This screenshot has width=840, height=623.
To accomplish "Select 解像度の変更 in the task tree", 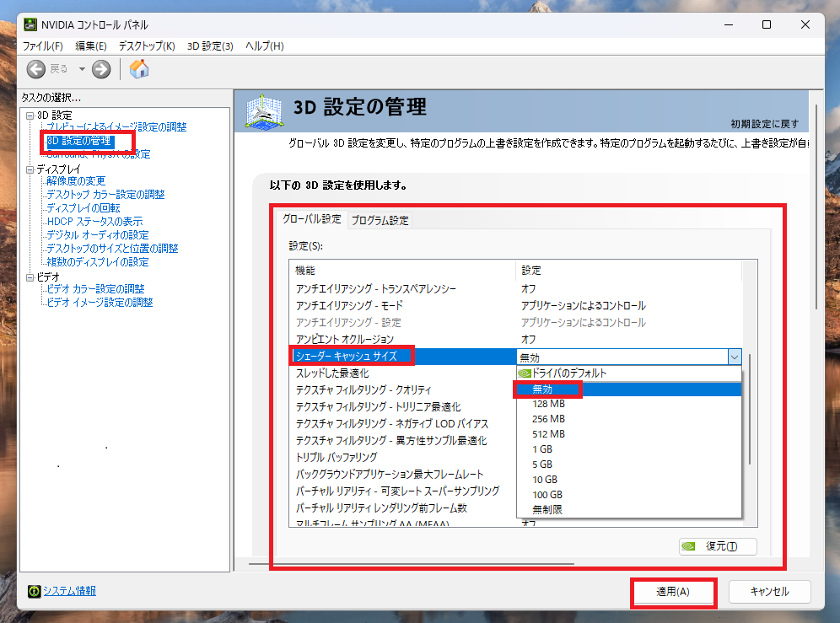I will click(76, 181).
